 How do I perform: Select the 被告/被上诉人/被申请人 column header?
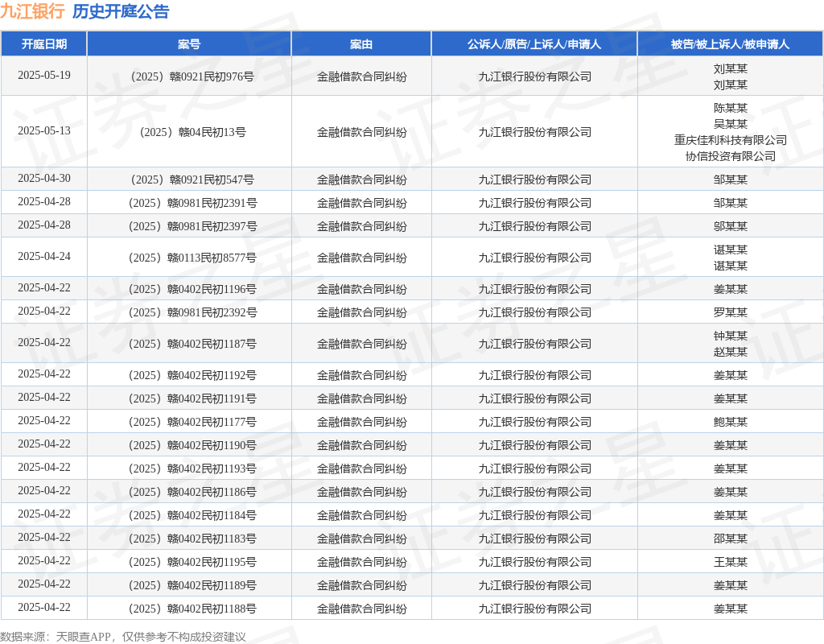(x=731, y=44)
